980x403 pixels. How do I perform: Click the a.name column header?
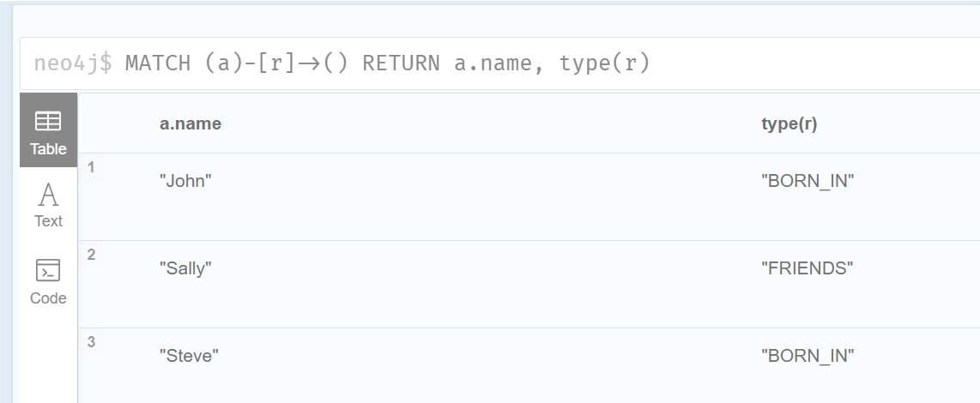191,124
